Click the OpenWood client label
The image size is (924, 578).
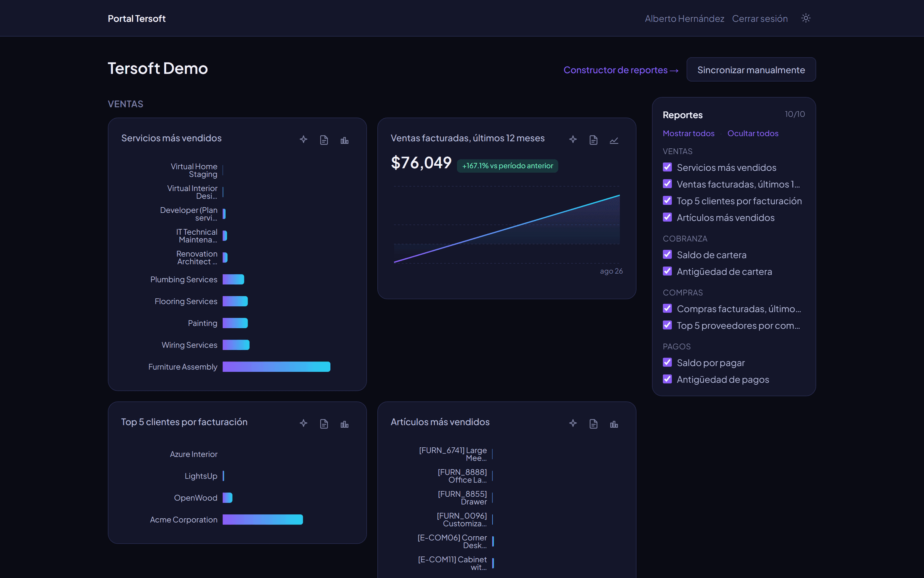click(x=196, y=498)
